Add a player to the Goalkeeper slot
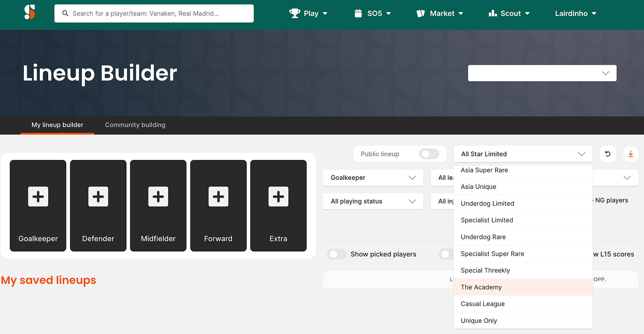The image size is (644, 334). pyautogui.click(x=38, y=197)
